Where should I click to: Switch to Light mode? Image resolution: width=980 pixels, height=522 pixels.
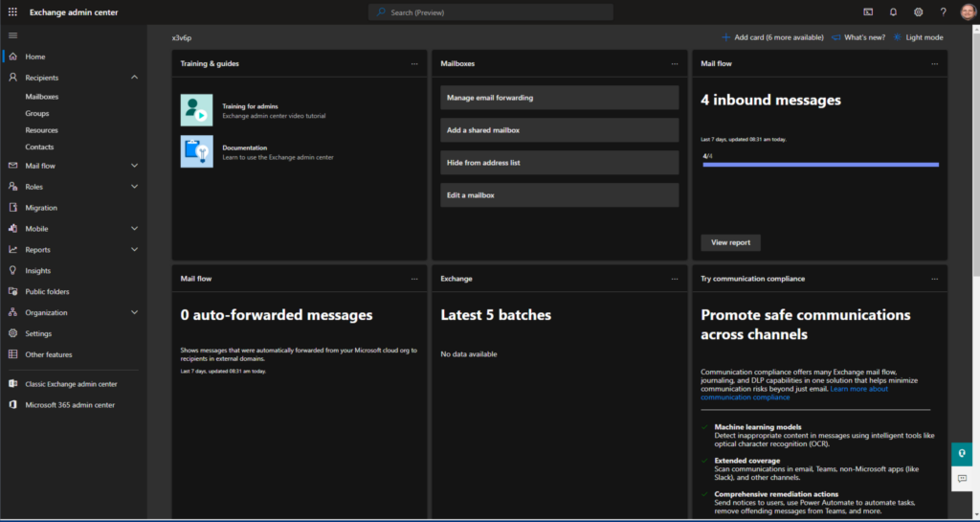pos(918,37)
